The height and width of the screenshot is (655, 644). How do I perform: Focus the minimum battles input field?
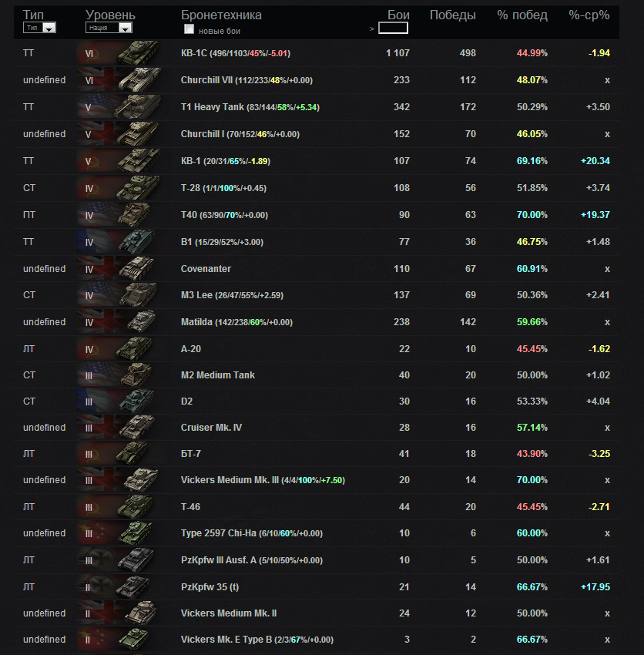click(x=393, y=28)
